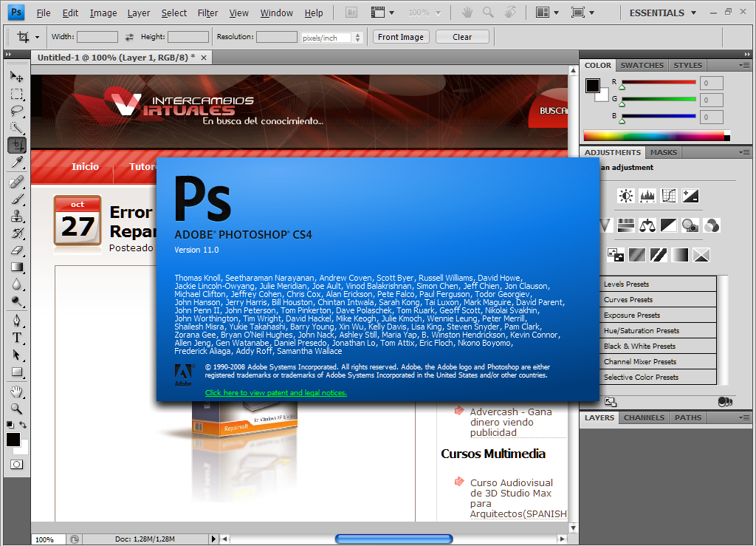The image size is (756, 546).
Task: Open the status bar info arrow
Action: pos(213,539)
